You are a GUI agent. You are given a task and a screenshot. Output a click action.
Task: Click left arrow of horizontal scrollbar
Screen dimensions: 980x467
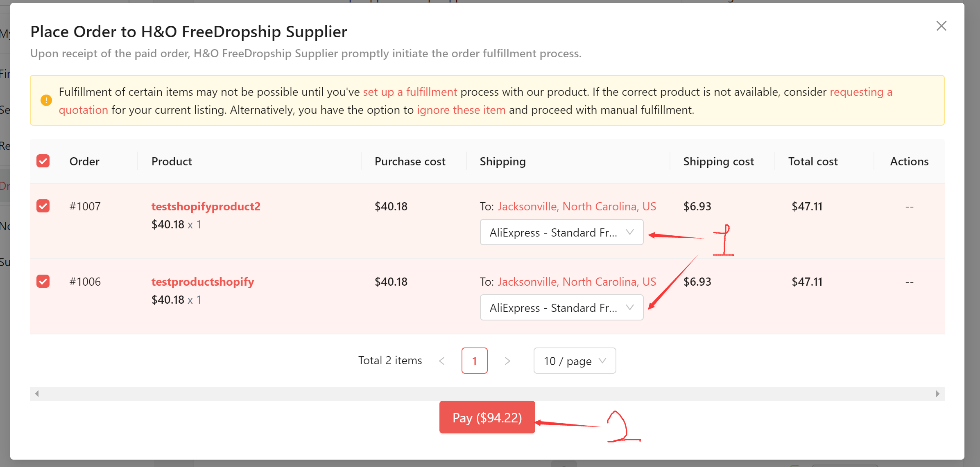37,394
